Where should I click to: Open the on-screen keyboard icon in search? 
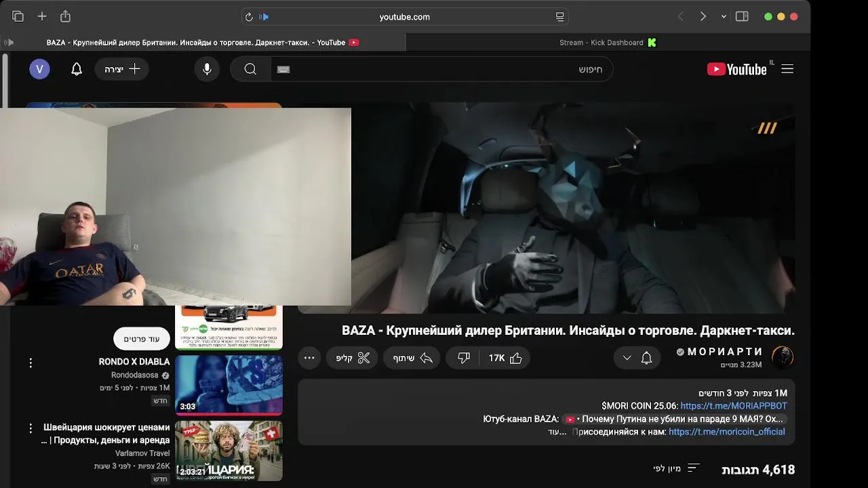pos(283,69)
